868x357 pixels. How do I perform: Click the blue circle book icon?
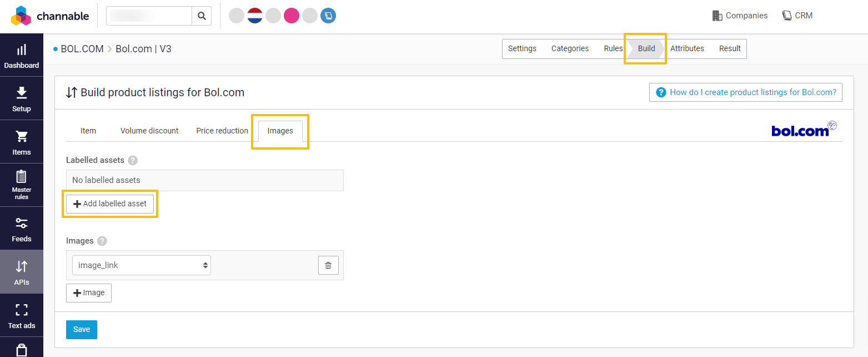328,16
